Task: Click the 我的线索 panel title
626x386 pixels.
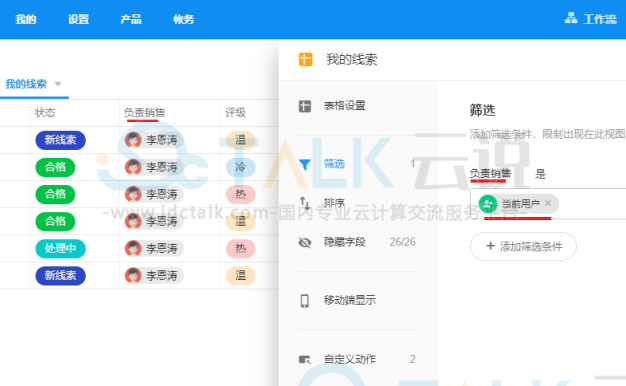Action: coord(351,59)
